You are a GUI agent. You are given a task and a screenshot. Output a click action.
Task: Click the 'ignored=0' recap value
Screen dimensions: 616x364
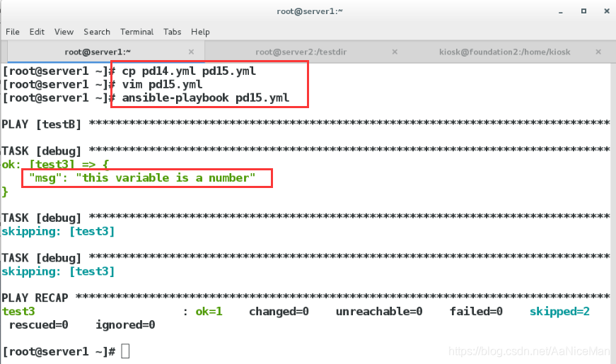click(125, 324)
